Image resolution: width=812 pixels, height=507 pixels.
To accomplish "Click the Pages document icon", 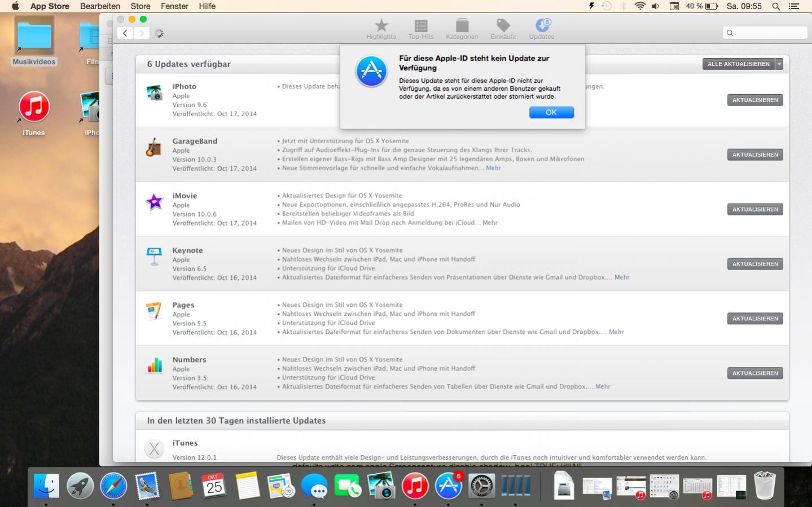I will pyautogui.click(x=154, y=311).
